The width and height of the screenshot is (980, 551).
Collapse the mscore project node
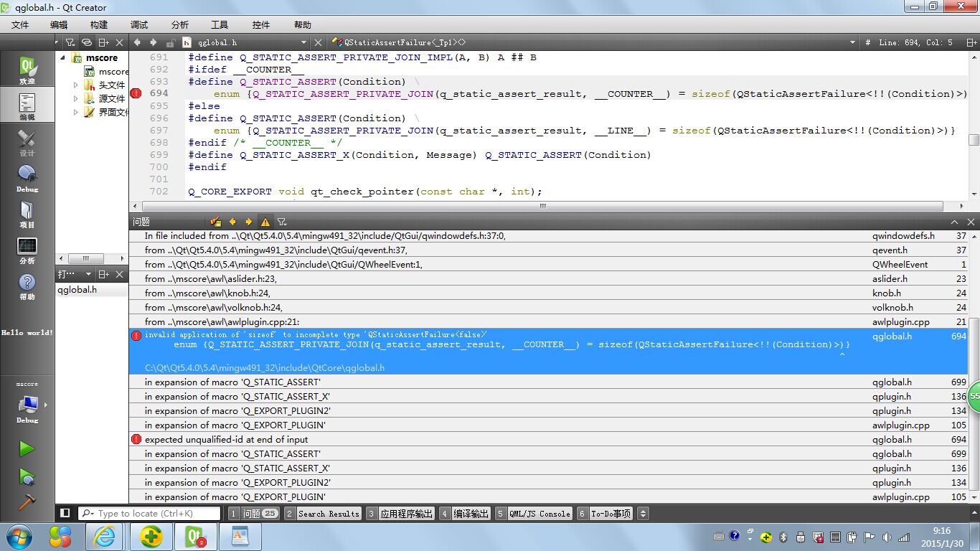coord(63,57)
